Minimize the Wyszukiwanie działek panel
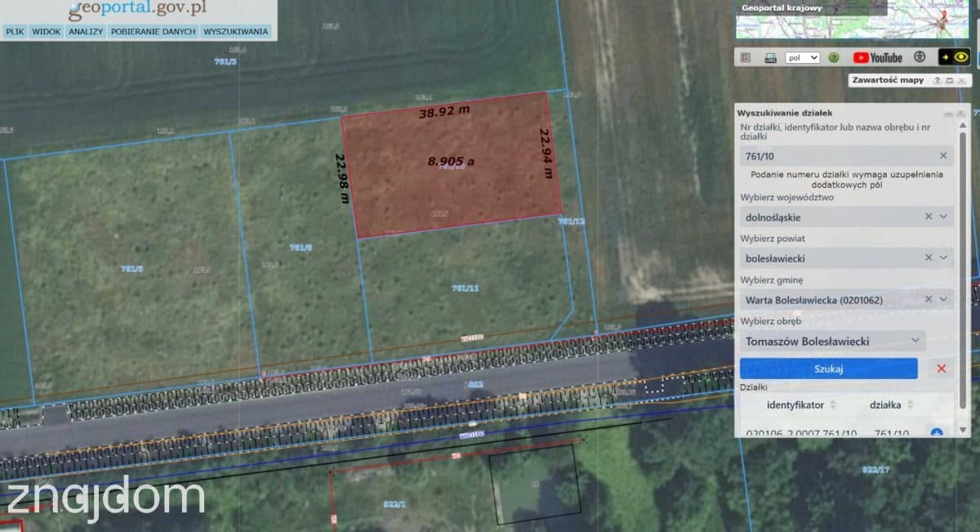 click(x=949, y=114)
